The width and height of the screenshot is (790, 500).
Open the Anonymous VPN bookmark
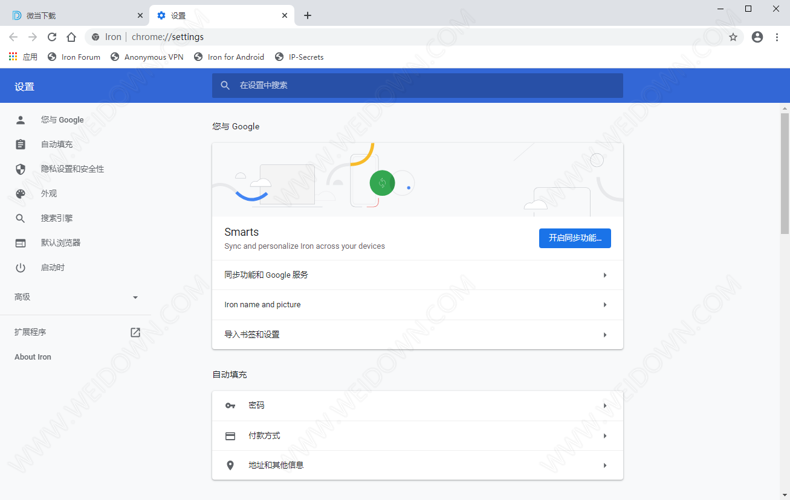[x=147, y=57]
